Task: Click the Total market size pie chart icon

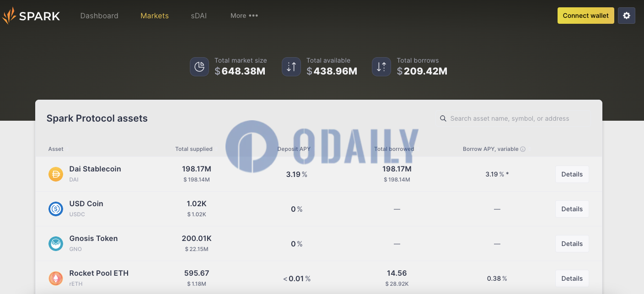Action: tap(199, 67)
